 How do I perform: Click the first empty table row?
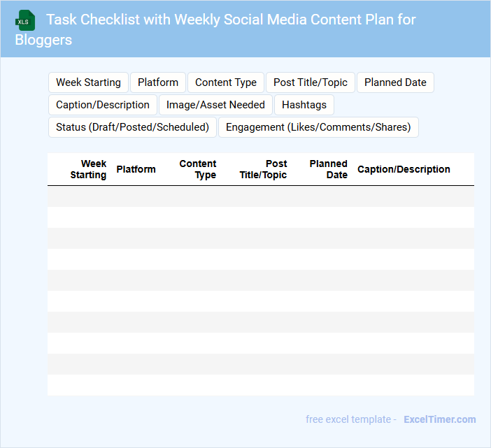coord(260,196)
